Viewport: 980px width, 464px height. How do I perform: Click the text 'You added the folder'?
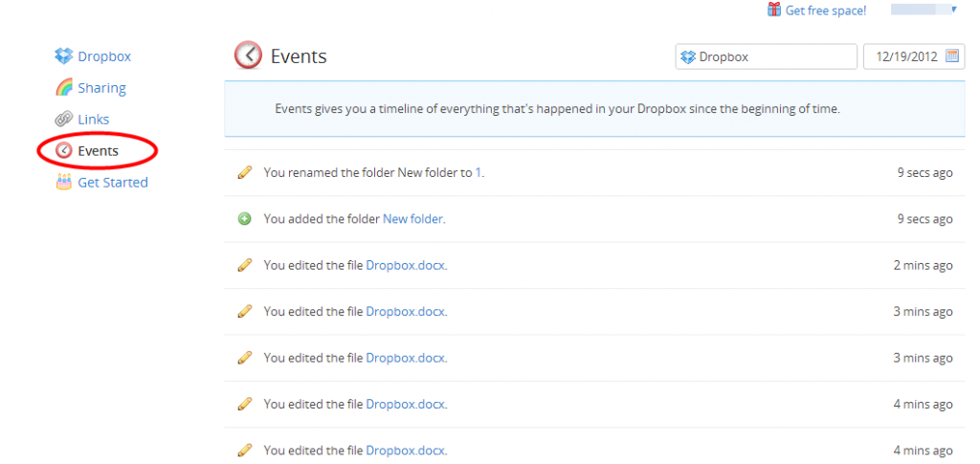point(322,218)
